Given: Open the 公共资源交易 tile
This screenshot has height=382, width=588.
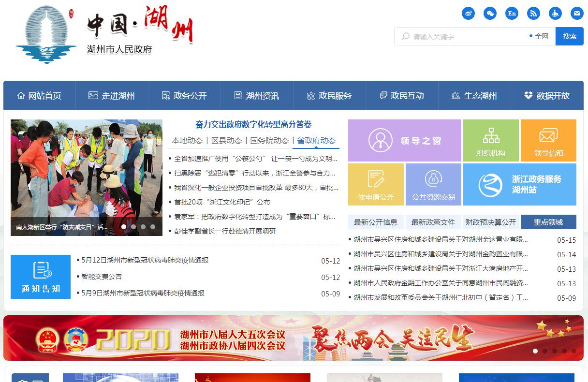Looking at the screenshot, I should (x=433, y=185).
